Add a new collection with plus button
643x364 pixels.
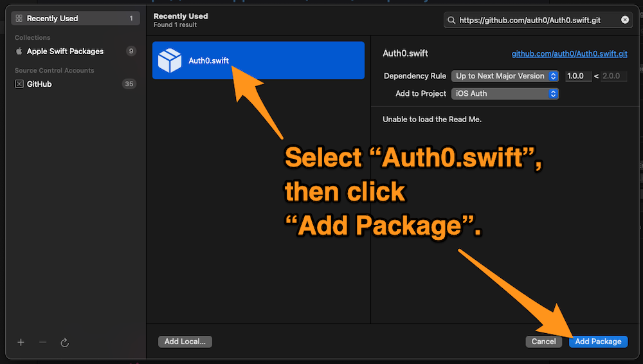[21, 342]
